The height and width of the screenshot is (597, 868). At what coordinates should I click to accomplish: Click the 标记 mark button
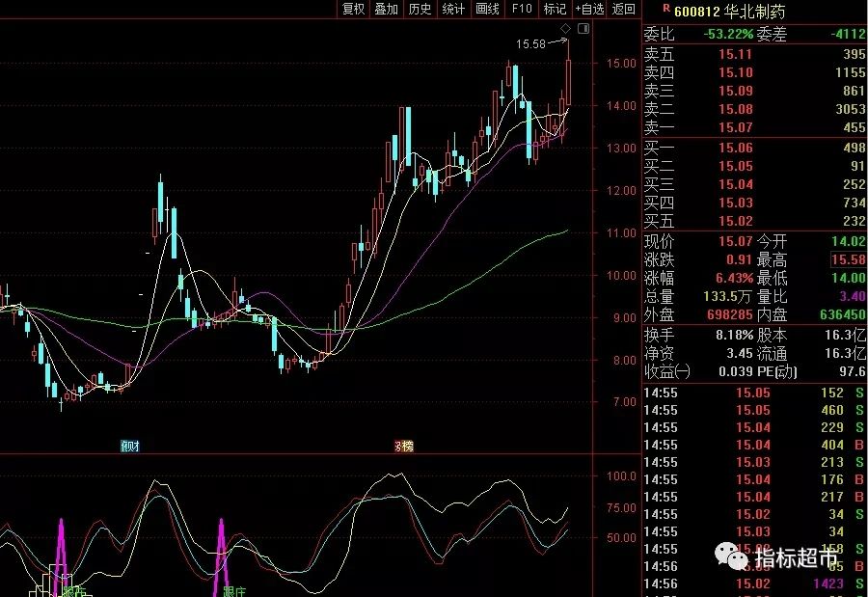555,9
